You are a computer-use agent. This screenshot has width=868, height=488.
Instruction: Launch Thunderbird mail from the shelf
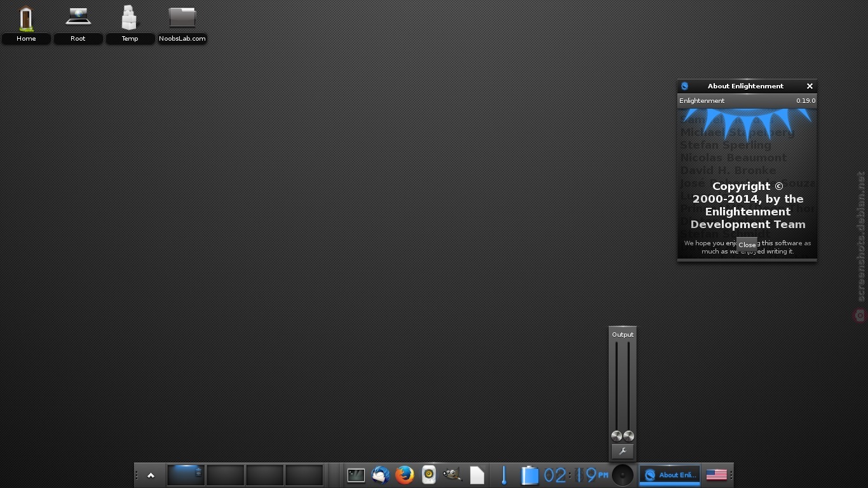pos(381,475)
